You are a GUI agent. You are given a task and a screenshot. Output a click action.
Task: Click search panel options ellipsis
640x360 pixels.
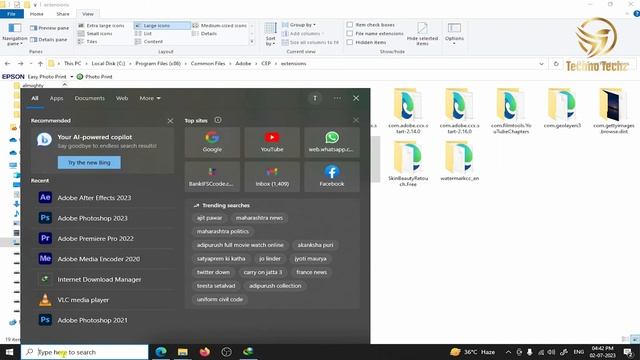point(337,98)
